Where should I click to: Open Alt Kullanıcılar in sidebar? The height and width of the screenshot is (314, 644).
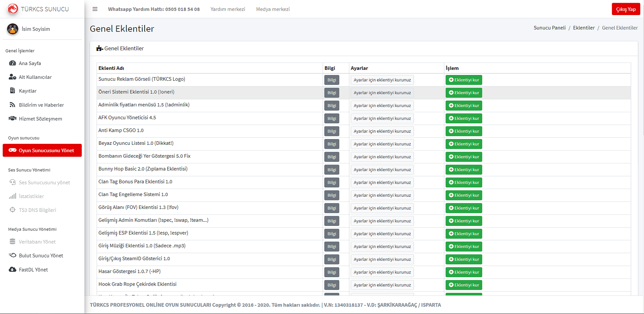[35, 77]
